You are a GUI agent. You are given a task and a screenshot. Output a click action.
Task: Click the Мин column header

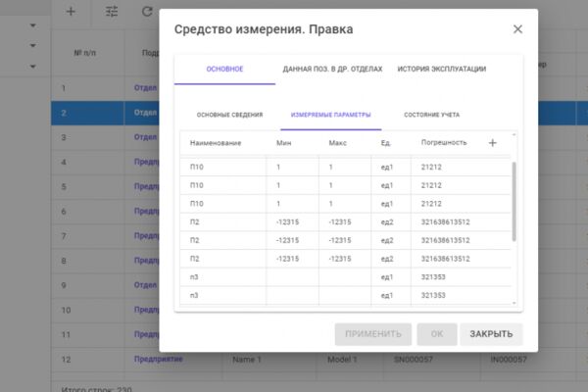click(x=283, y=143)
